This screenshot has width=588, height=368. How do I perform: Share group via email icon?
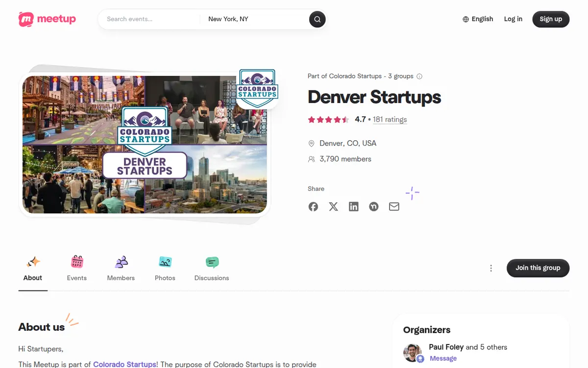[394, 207]
